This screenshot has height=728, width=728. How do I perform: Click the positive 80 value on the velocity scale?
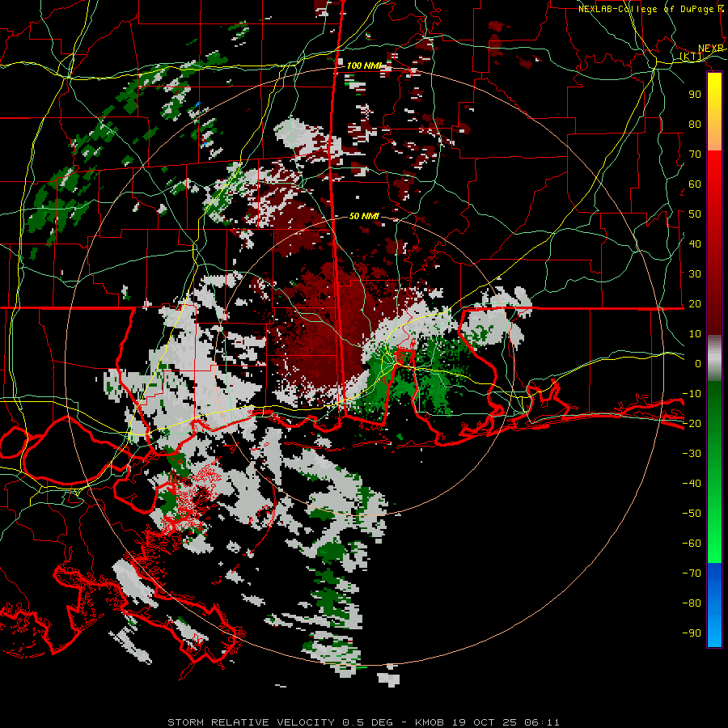tap(695, 124)
